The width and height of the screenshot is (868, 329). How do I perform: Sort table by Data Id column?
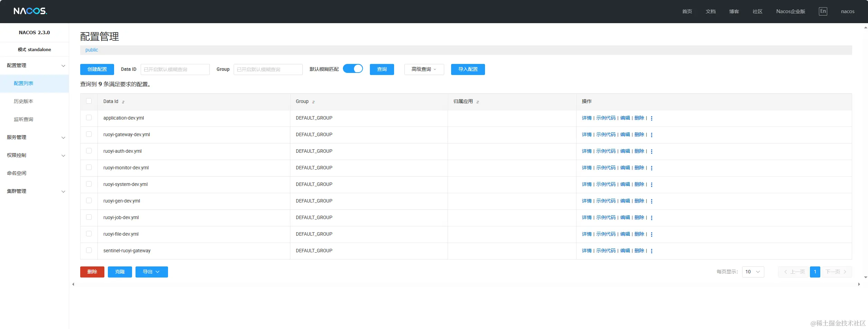(123, 102)
